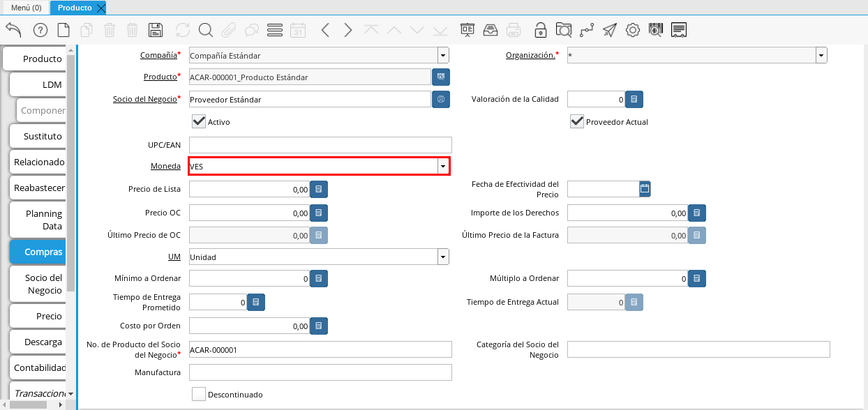868x410 pixels.
Task: Open the Menú (0) tab
Action: point(26,8)
